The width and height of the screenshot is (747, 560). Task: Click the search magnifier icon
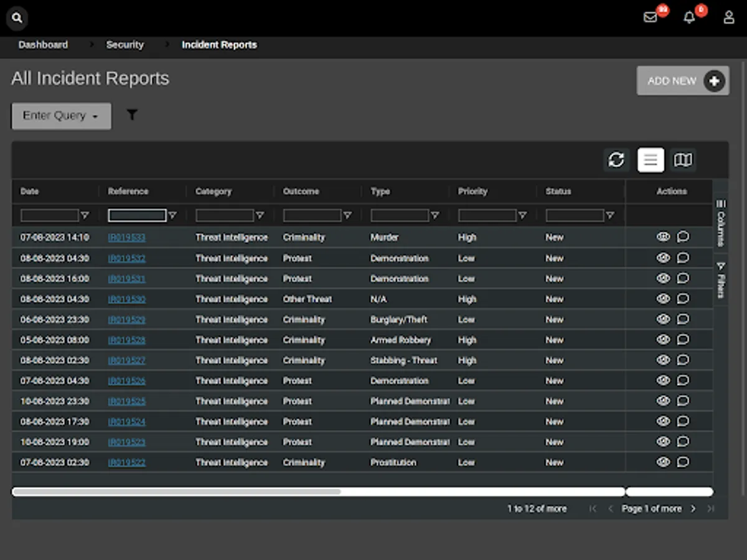(x=17, y=18)
